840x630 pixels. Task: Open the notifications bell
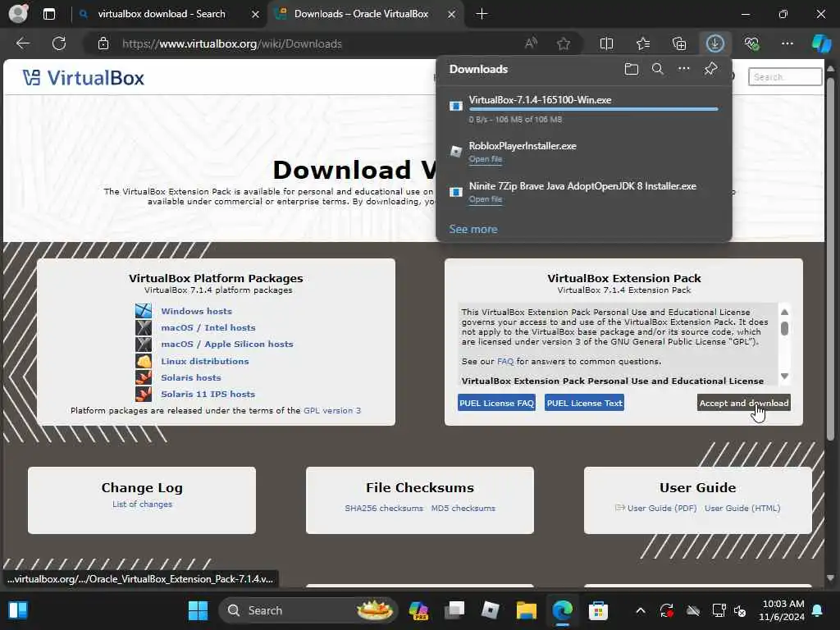[x=818, y=610]
